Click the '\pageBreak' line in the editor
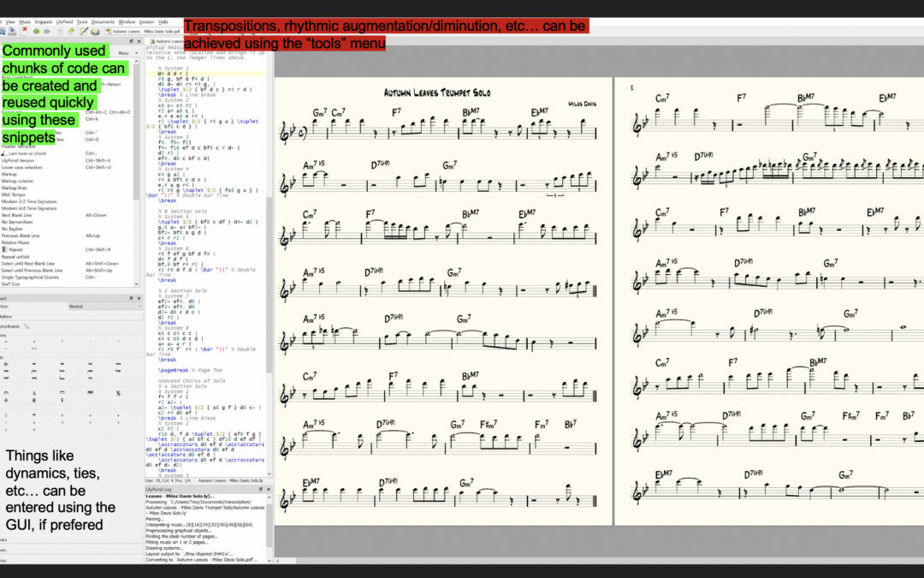924x578 pixels. [x=190, y=371]
